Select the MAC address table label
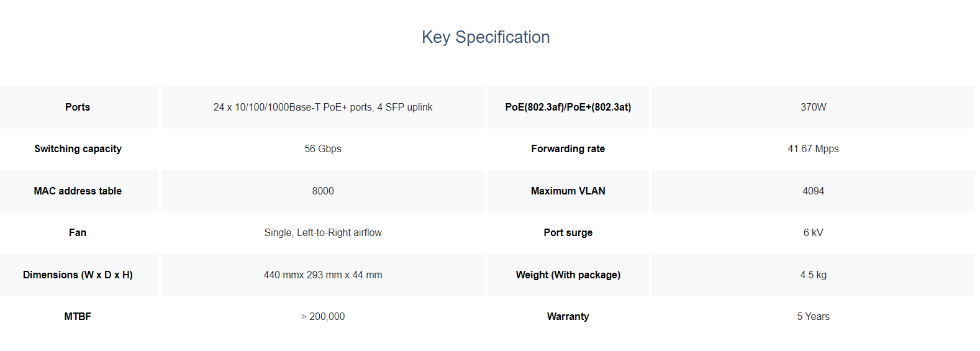The image size is (980, 351). 78,191
